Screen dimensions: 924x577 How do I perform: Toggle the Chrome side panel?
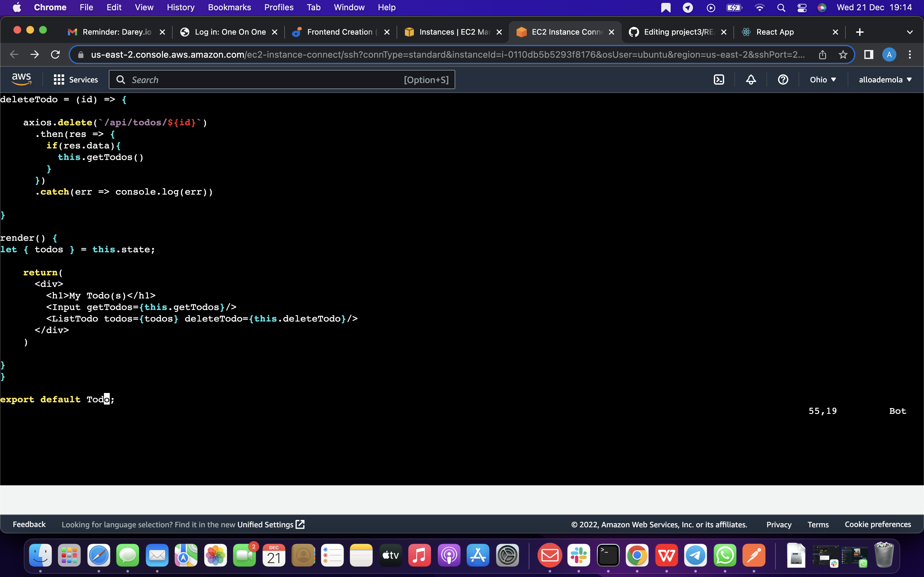click(868, 54)
